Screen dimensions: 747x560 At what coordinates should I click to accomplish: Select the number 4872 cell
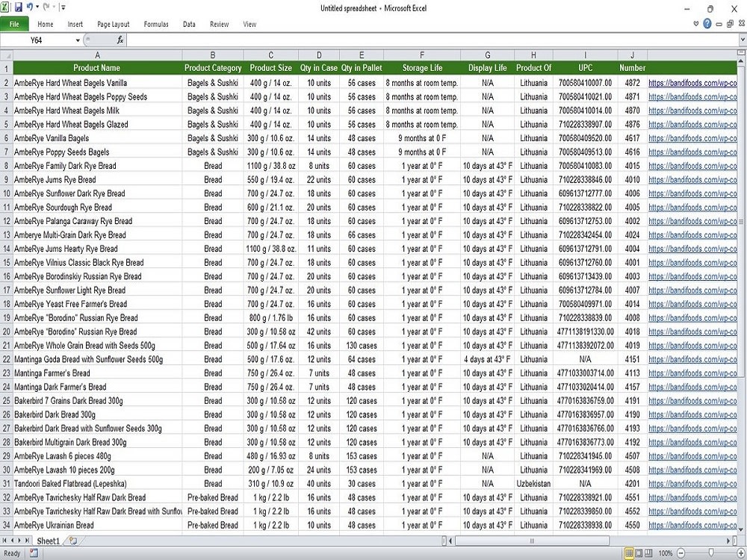click(633, 83)
